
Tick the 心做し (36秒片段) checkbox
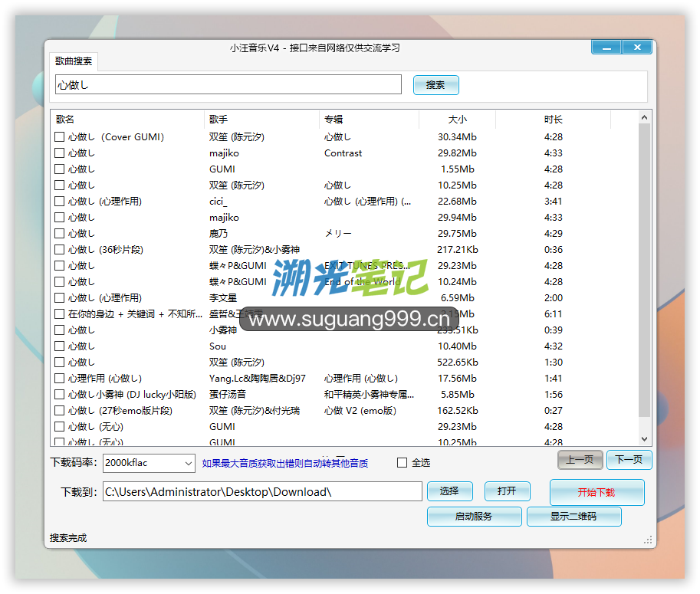point(59,249)
